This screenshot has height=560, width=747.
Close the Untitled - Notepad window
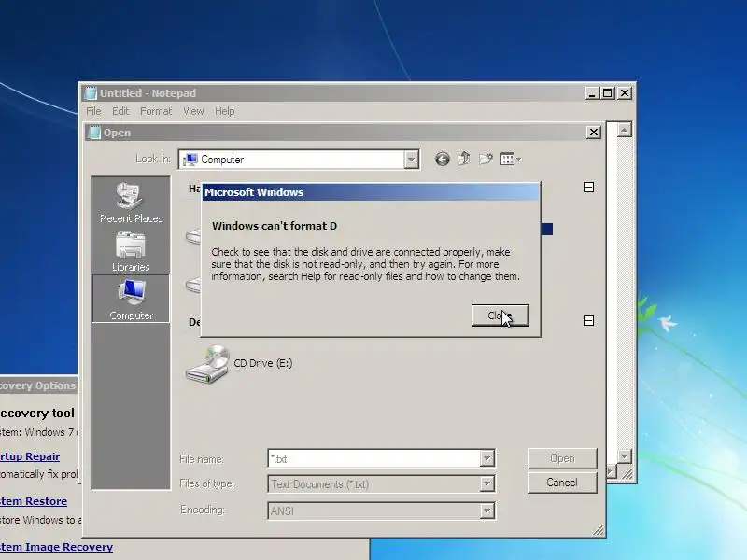tap(625, 92)
